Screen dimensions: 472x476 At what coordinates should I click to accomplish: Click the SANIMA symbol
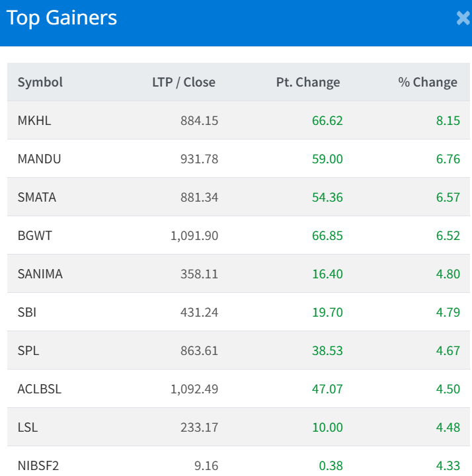pos(40,274)
